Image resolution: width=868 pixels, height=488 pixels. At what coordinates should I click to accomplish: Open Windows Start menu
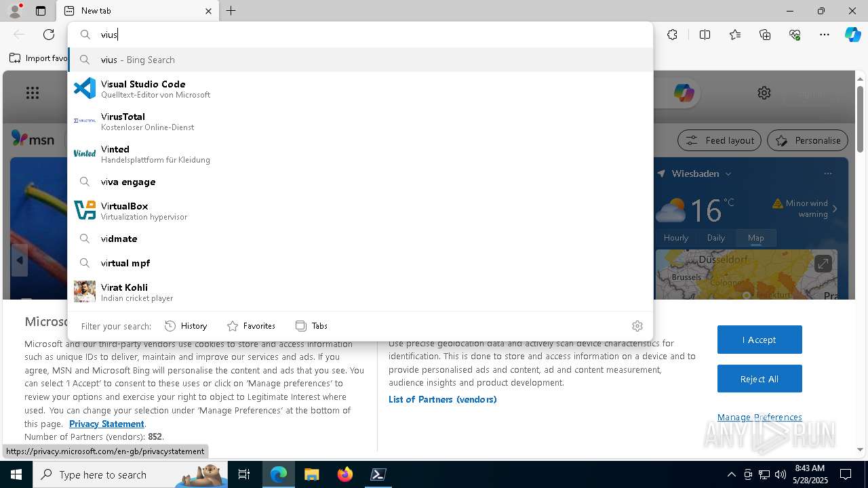[x=16, y=474]
